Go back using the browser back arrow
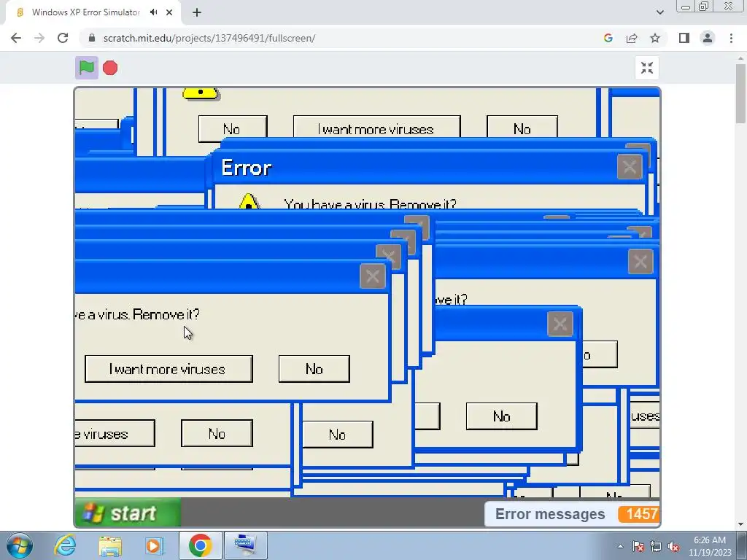This screenshot has height=560, width=747. click(16, 38)
